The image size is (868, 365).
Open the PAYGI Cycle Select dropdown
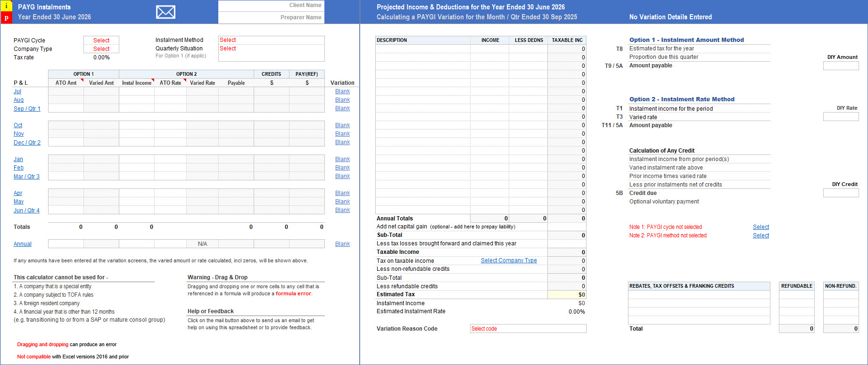pos(101,41)
